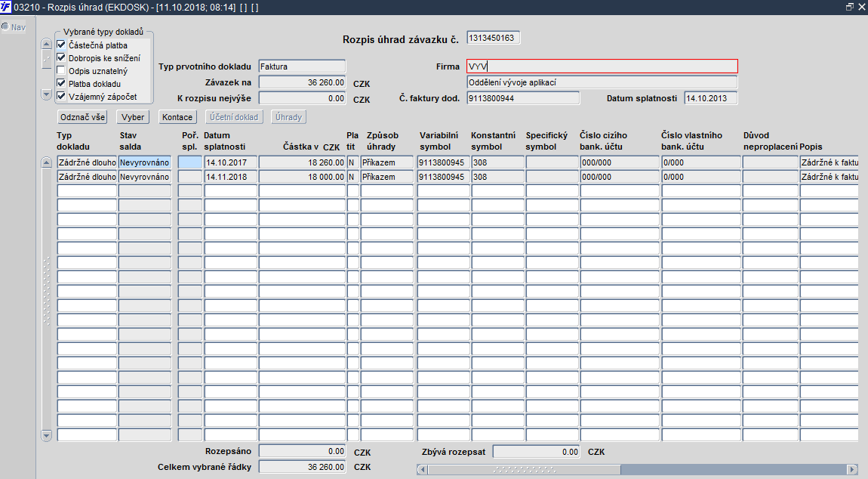Click the Odznač vše button
868x479 pixels.
[x=82, y=117]
